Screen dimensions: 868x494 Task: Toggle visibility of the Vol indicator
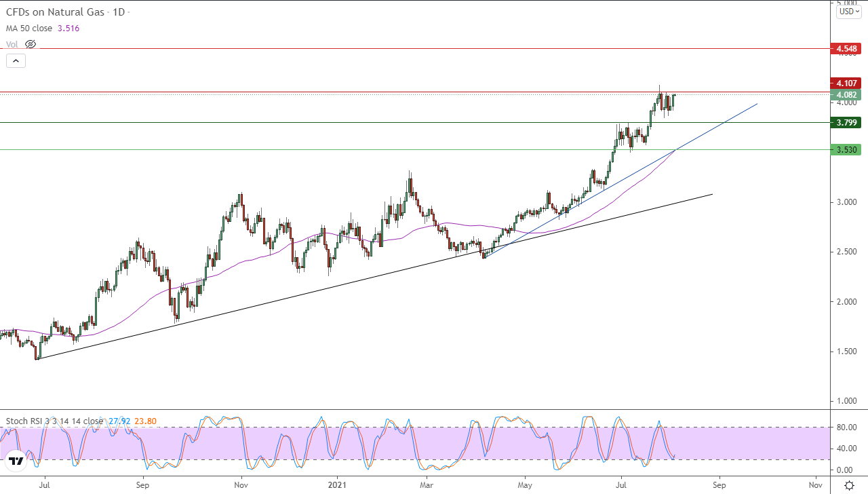tap(30, 44)
